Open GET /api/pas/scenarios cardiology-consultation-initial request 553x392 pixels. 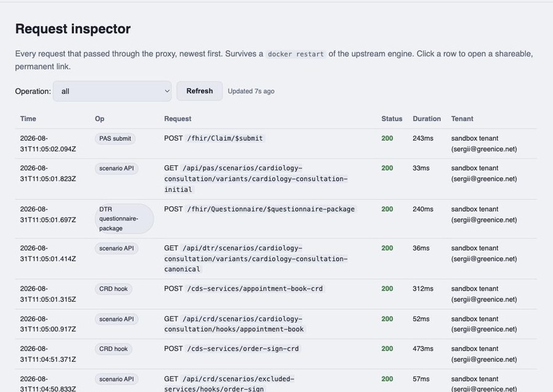[x=256, y=179]
